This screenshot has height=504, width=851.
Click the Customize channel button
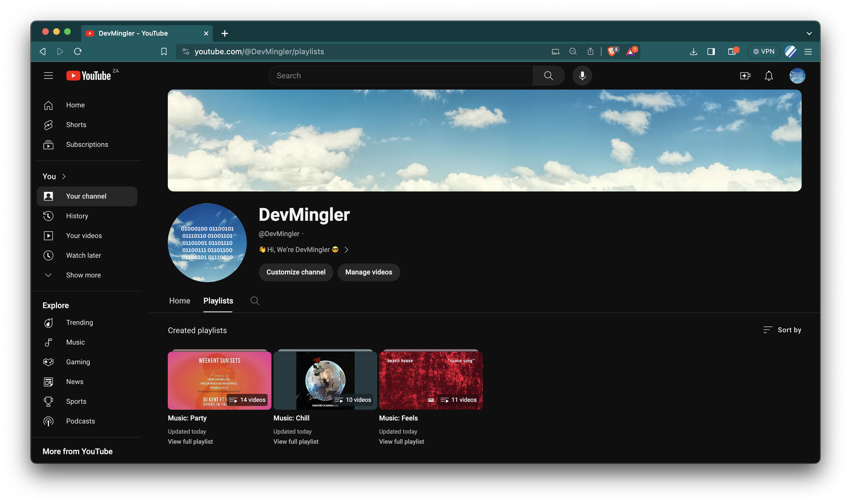point(296,272)
